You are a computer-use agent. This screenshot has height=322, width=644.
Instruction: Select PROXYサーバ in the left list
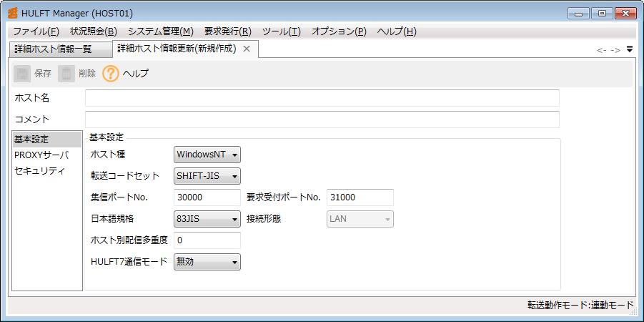click(x=47, y=155)
